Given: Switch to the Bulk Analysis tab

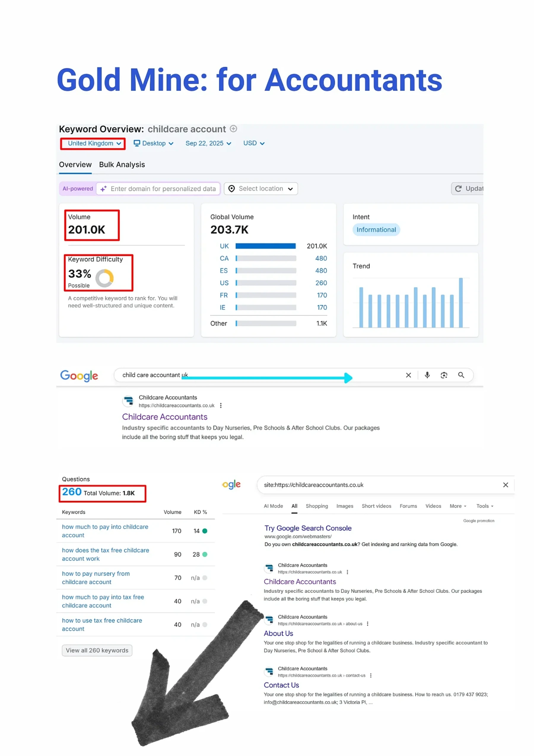Looking at the screenshot, I should [122, 165].
